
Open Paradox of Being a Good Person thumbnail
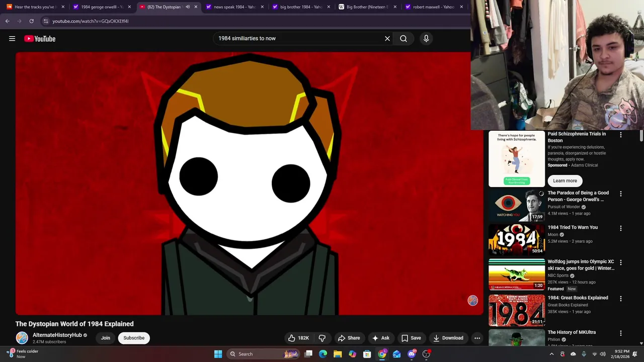point(517,205)
